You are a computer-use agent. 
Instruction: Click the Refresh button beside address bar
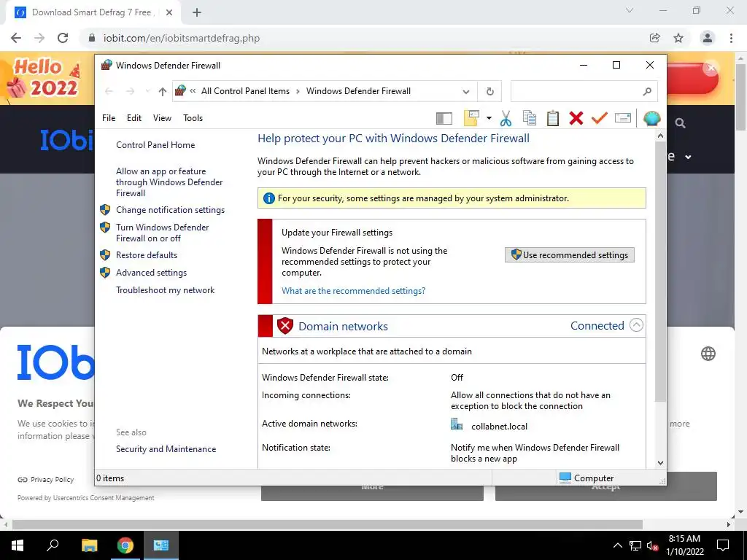(x=489, y=91)
